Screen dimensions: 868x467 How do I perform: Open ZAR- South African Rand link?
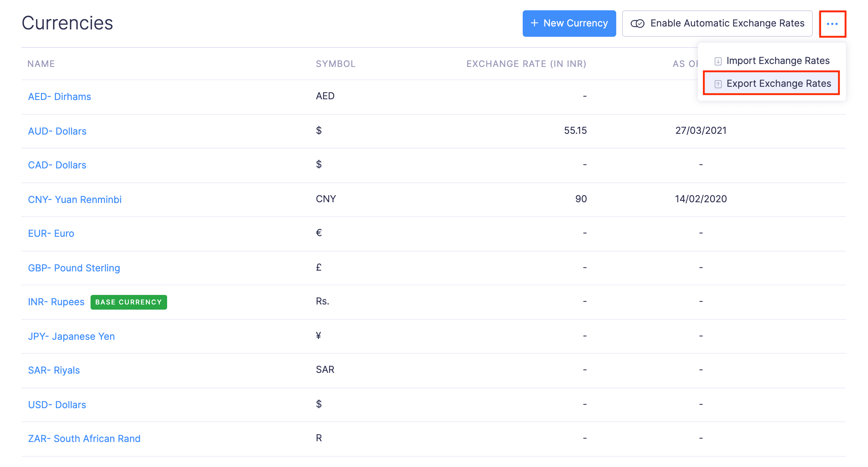click(84, 438)
